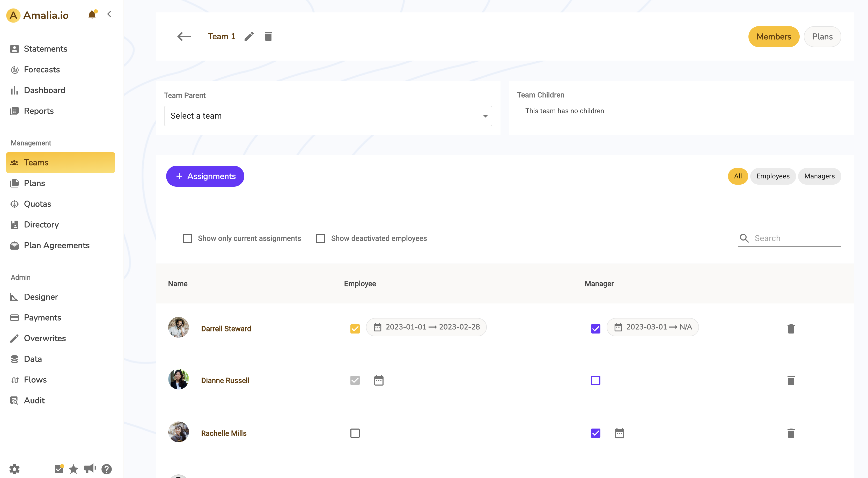Click Dianne Russell greyed employee checkbox
Image resolution: width=868 pixels, height=478 pixels.
pos(355,380)
